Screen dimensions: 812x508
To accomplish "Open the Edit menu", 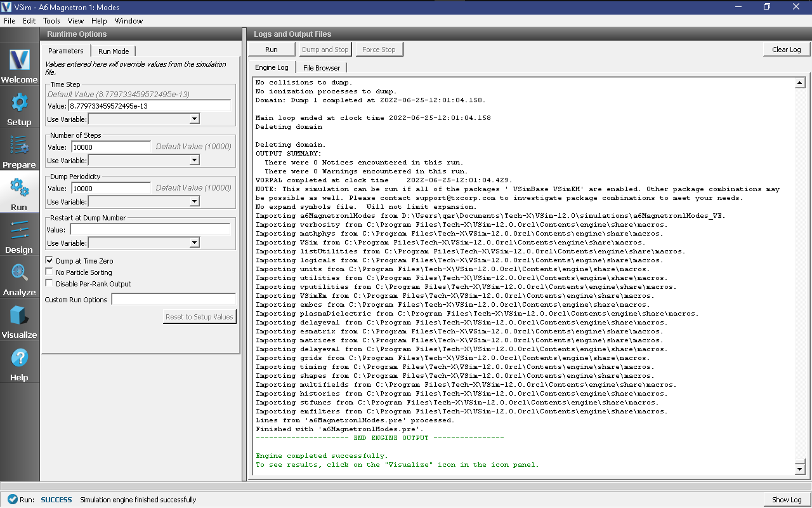I will coord(29,21).
